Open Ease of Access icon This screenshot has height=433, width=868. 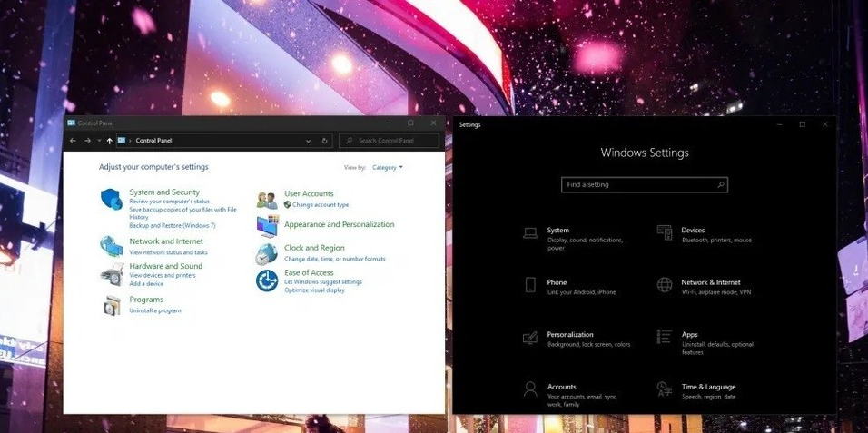tap(266, 280)
